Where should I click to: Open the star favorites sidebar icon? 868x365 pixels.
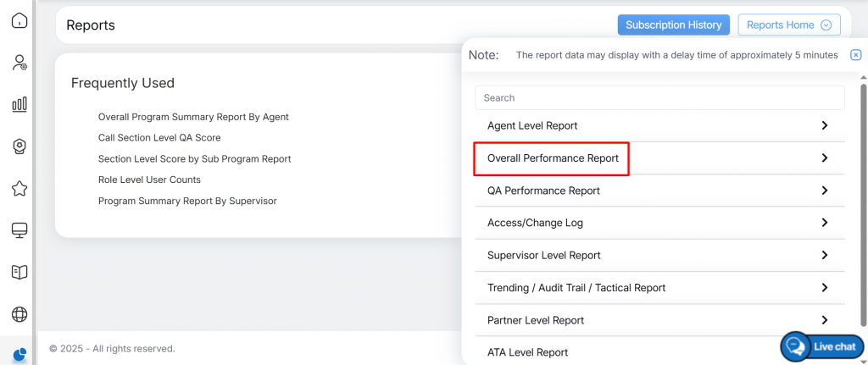(19, 188)
